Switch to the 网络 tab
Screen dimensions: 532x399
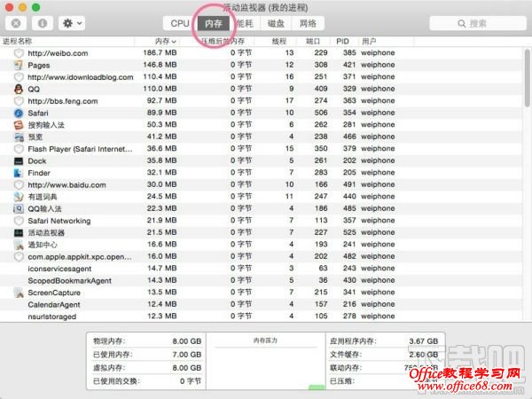pos(308,23)
